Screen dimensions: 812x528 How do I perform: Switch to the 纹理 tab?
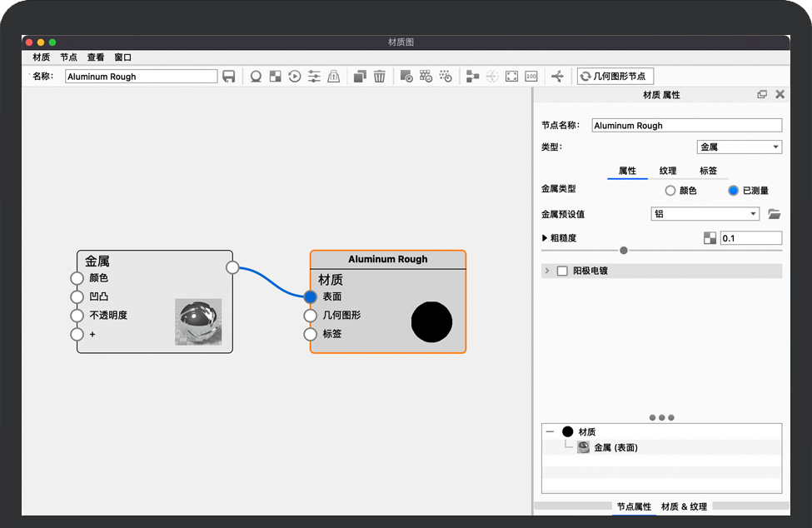(x=668, y=171)
